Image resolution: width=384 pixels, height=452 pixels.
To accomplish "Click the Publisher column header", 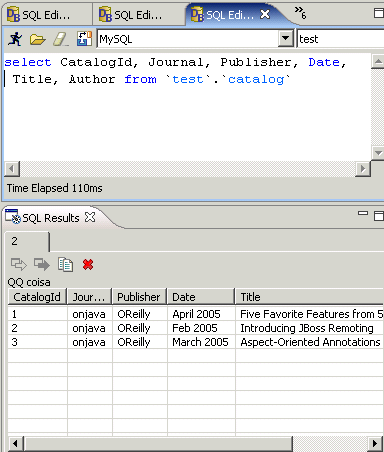I will coord(139,297).
